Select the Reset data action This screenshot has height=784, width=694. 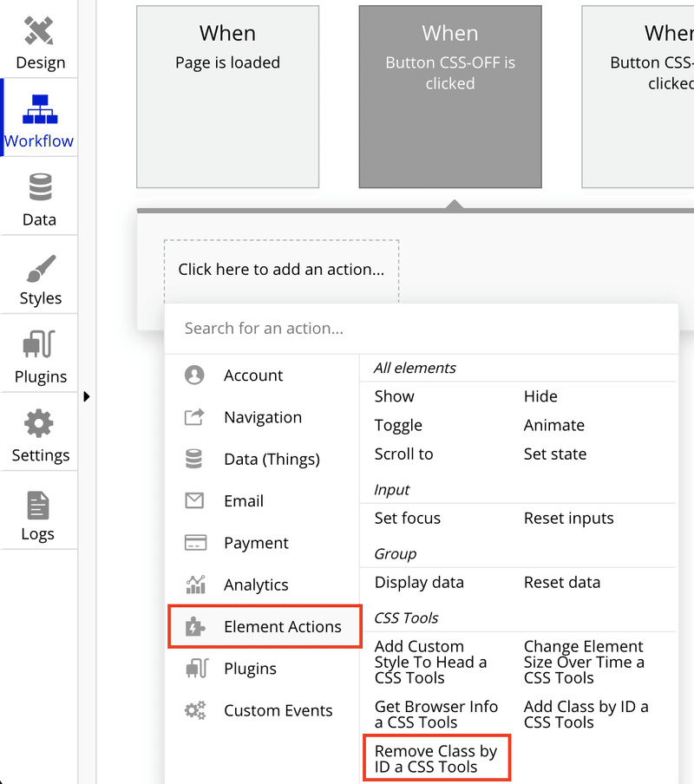click(x=562, y=582)
